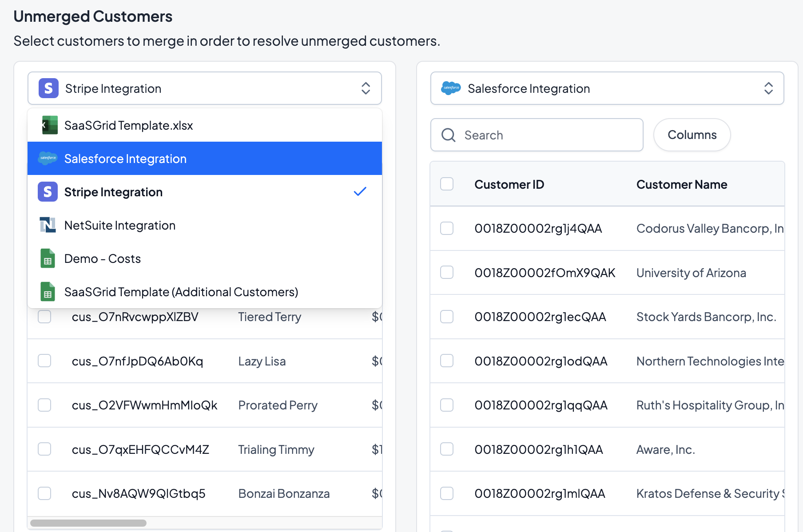Image resolution: width=803 pixels, height=532 pixels.
Task: Sort by the Customer Name column header
Action: tap(681, 184)
